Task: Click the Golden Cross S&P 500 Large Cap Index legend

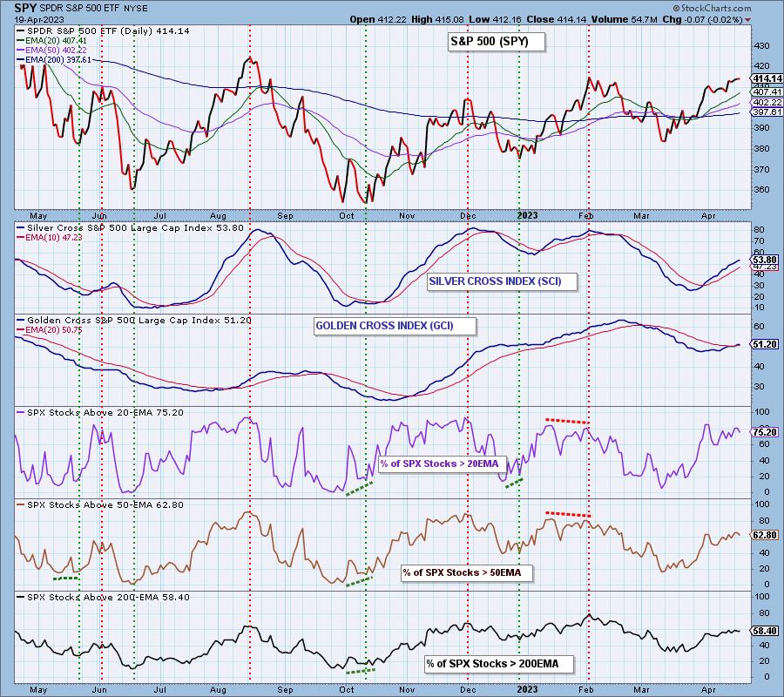Action: point(134,321)
